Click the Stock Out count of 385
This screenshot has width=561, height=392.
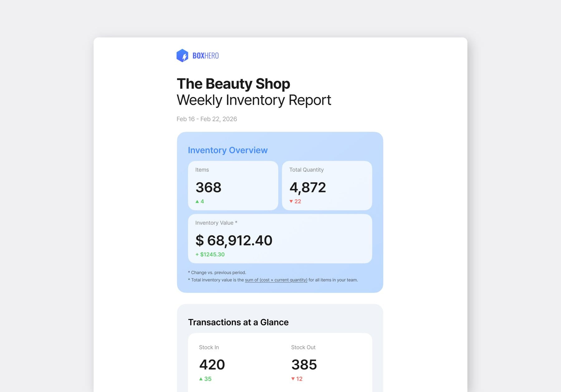coord(304,364)
